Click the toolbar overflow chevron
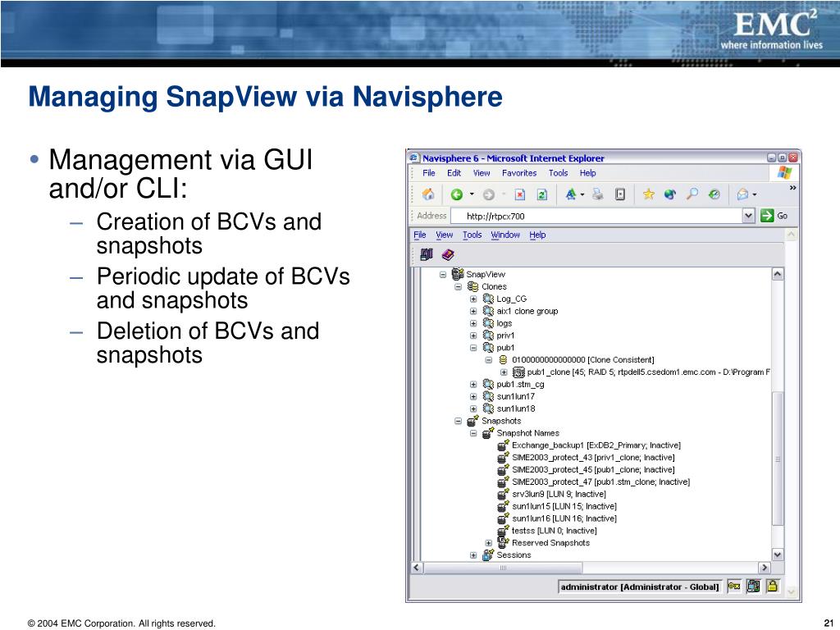840x630 pixels. 792,188
